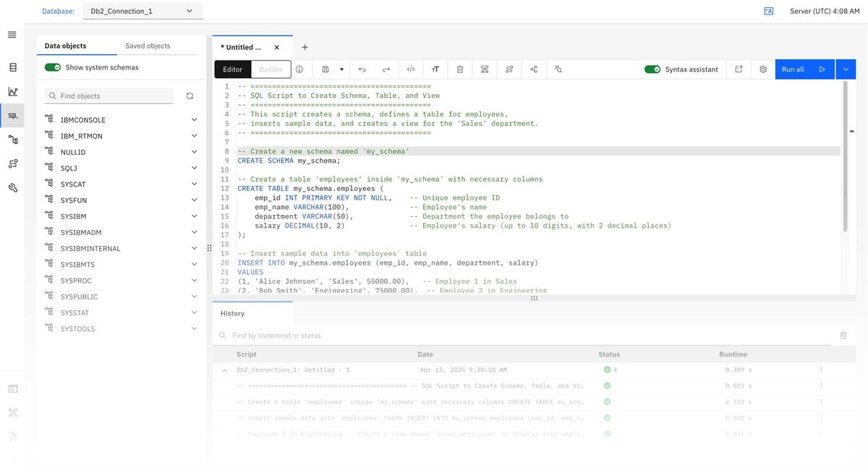Open the Db2_Connection_1 database dropdown
The width and height of the screenshot is (868, 473).
(142, 9)
